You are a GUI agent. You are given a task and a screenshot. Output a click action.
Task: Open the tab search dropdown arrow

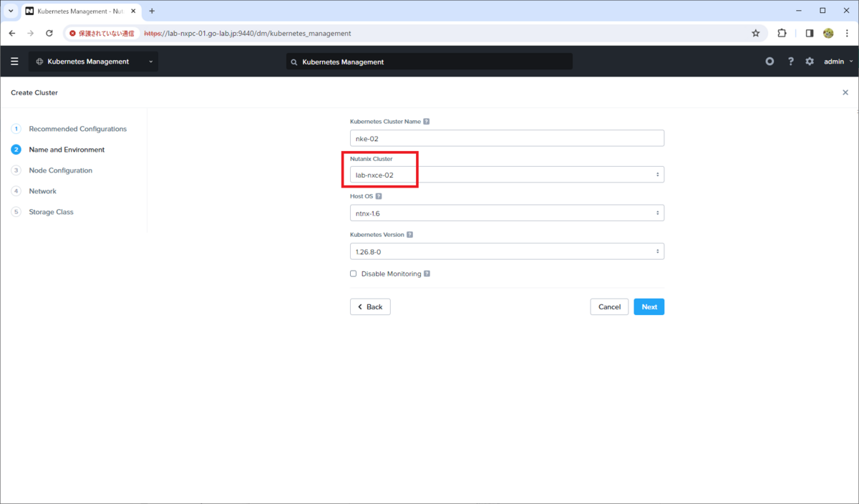pos(11,11)
